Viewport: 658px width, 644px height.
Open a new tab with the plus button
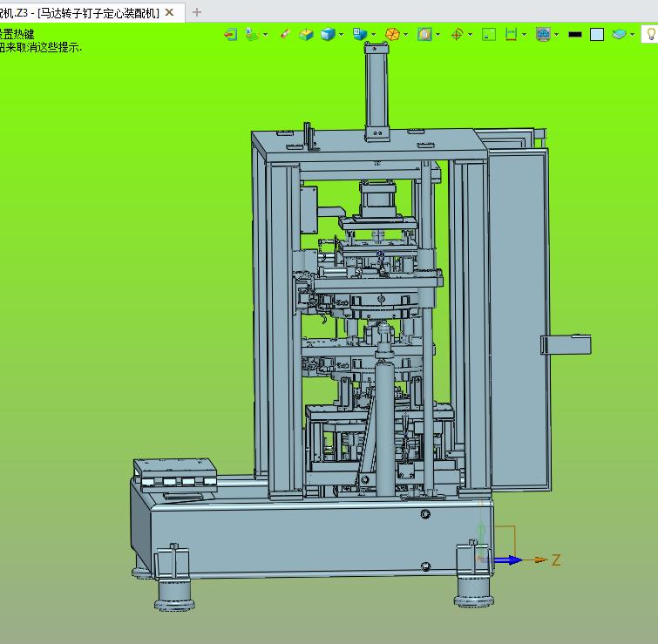point(197,12)
